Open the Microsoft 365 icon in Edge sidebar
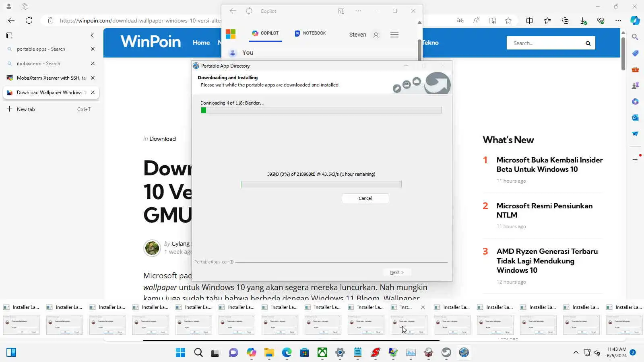The height and width of the screenshot is (362, 644). 635,101
